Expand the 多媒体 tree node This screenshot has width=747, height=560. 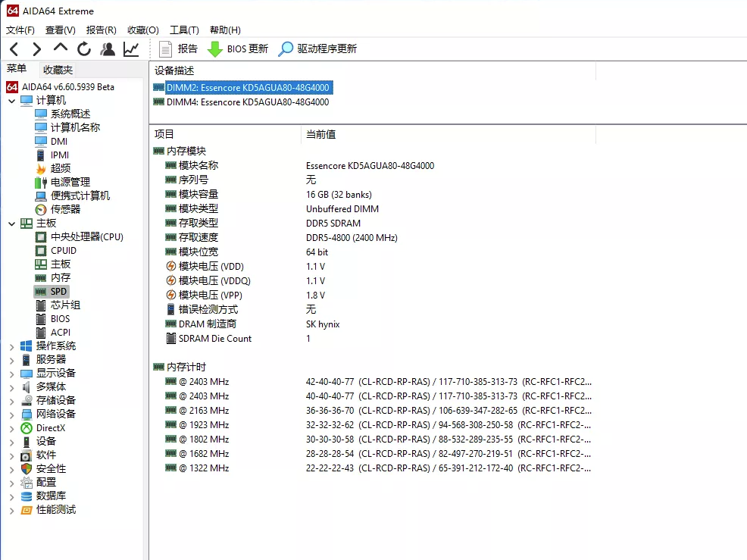point(12,387)
